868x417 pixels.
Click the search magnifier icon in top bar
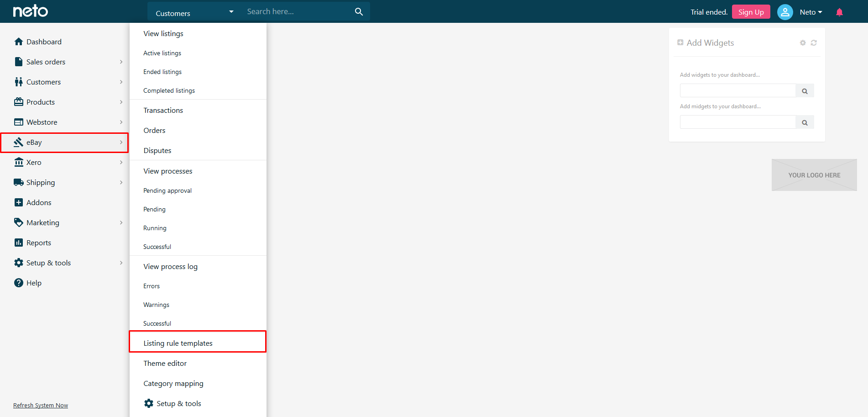click(359, 11)
